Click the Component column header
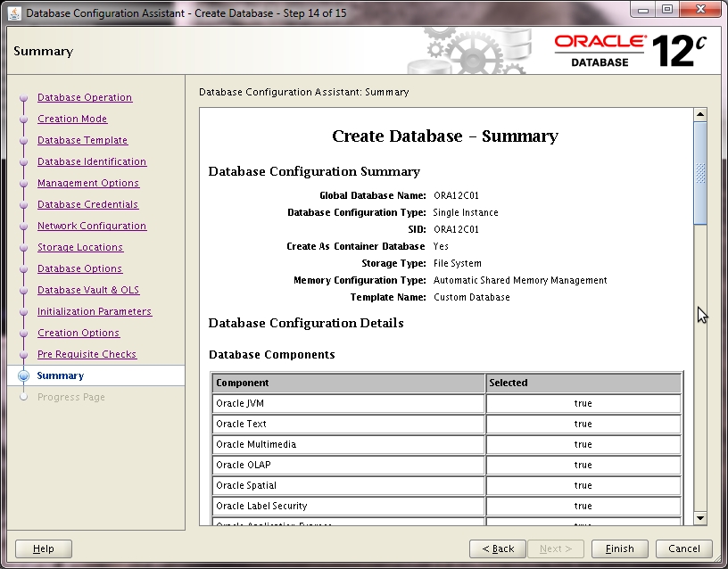728x569 pixels. [349, 383]
